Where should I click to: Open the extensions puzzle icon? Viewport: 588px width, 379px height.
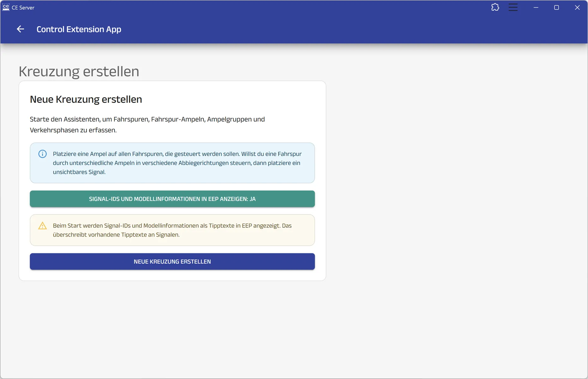[x=495, y=7]
